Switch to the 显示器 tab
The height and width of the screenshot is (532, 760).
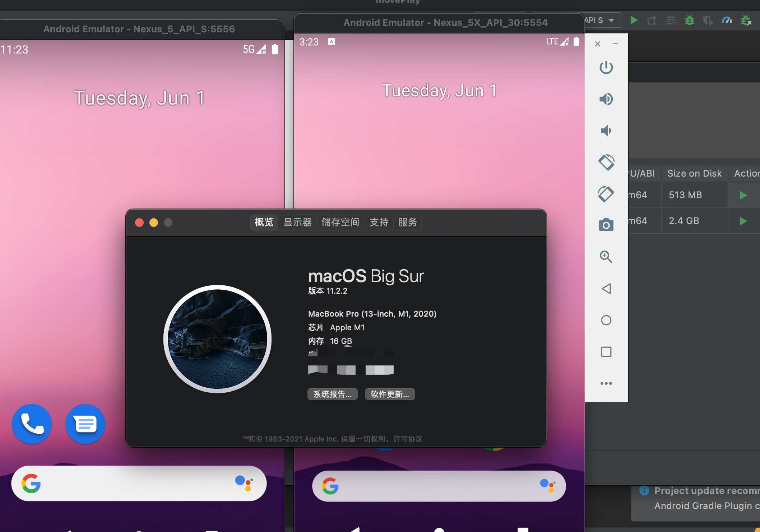[x=297, y=222]
